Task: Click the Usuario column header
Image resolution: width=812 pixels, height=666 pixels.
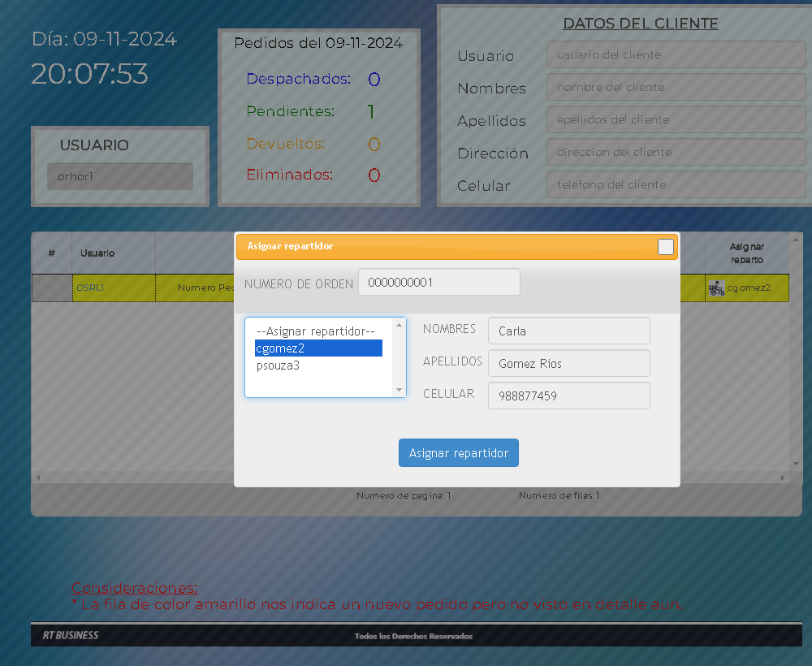Action: 97,253
